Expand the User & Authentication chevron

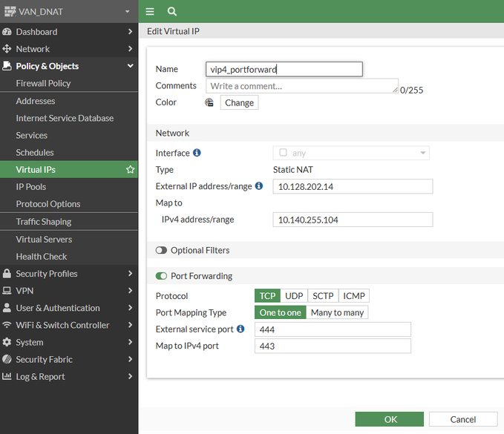point(130,308)
